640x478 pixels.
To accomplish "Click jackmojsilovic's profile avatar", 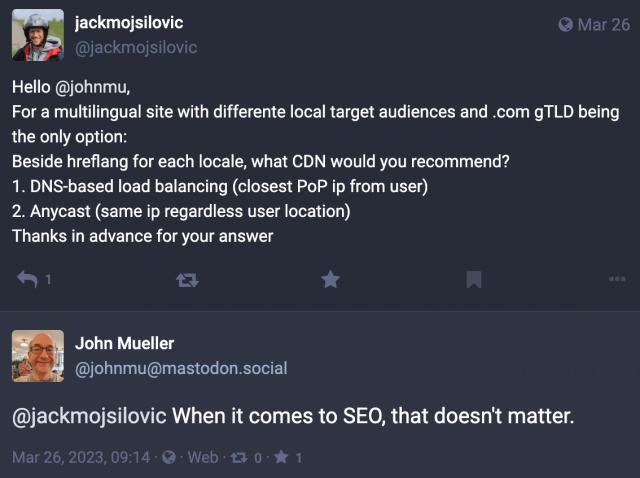I will coord(37,36).
